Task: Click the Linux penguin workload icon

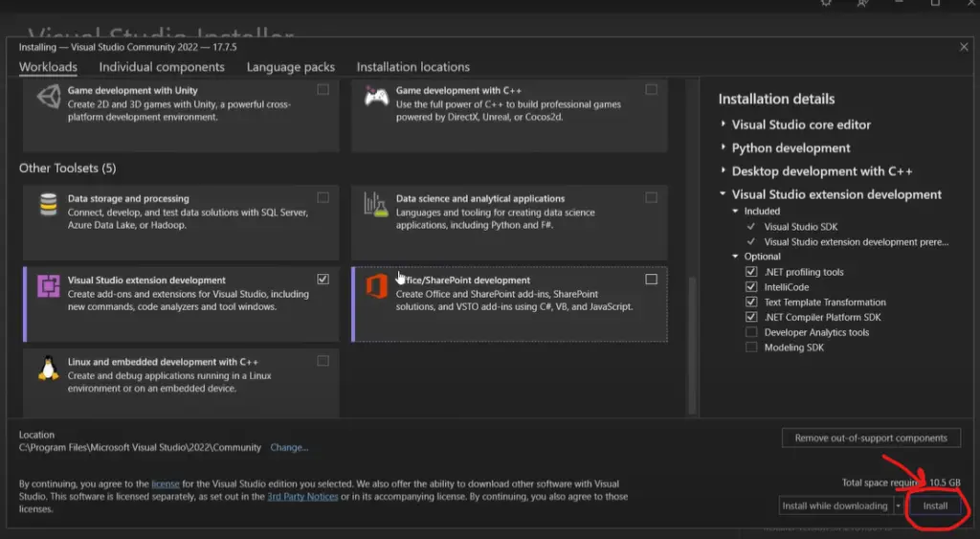Action: click(x=49, y=368)
